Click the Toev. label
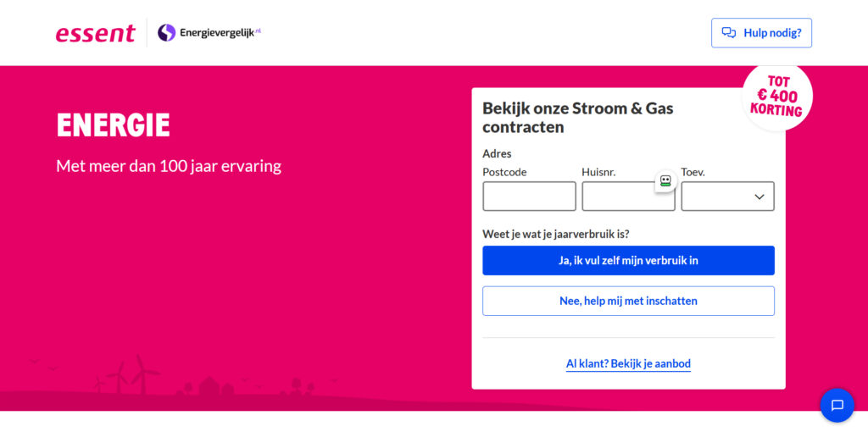The height and width of the screenshot is (432, 868). click(693, 172)
